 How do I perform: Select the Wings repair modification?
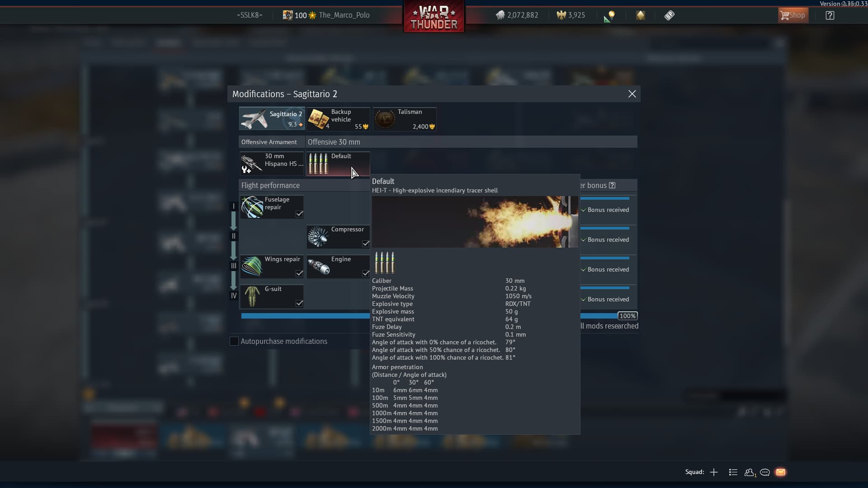coord(272,267)
